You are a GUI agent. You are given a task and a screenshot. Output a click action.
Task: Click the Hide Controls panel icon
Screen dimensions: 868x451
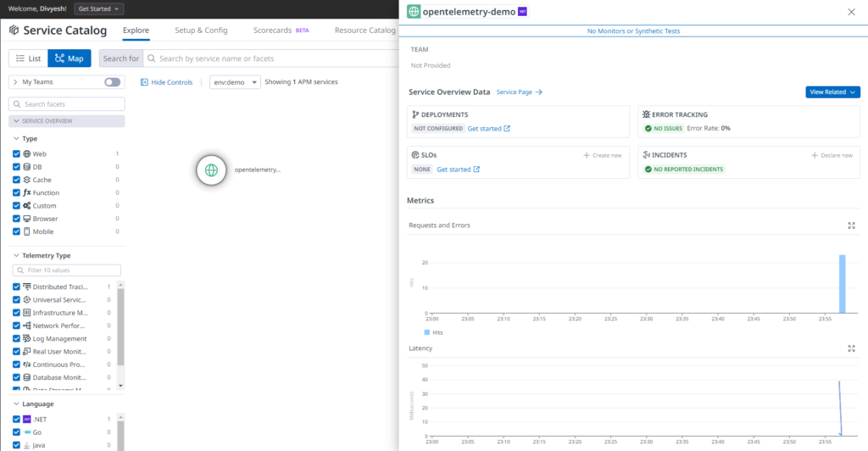coord(144,82)
